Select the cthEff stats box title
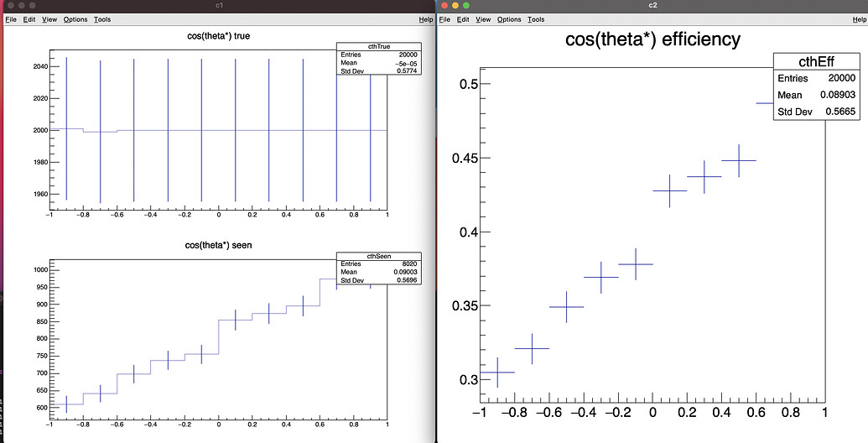The image size is (868, 443). [816, 61]
